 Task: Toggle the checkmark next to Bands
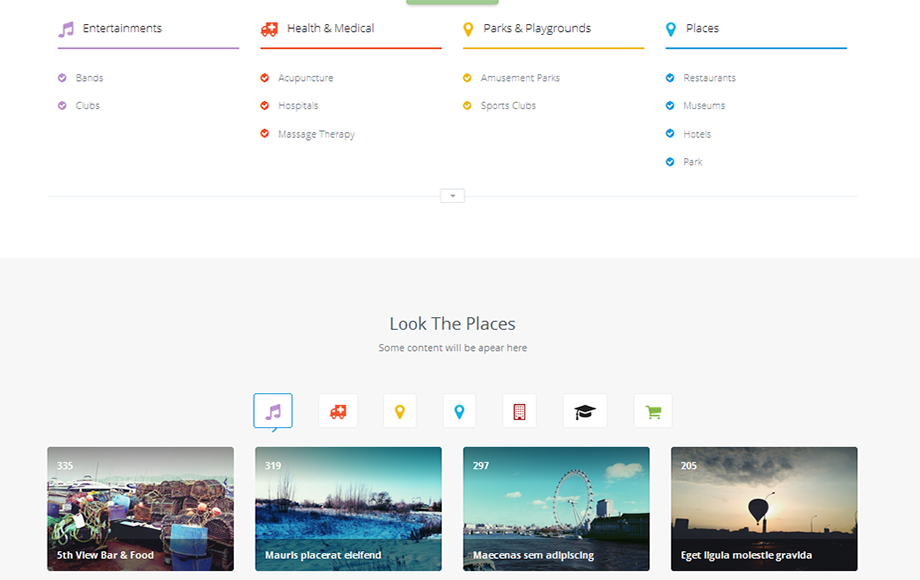coord(62,78)
